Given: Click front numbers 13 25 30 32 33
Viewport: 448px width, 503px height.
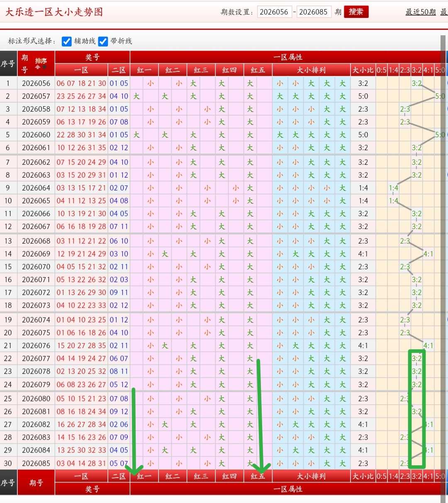Looking at the screenshot, I should click(81, 450).
